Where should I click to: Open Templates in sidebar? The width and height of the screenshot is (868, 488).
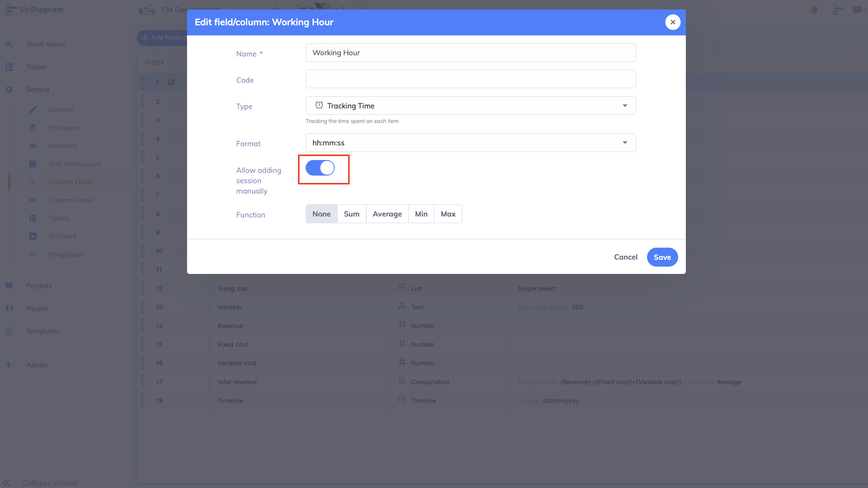43,331
